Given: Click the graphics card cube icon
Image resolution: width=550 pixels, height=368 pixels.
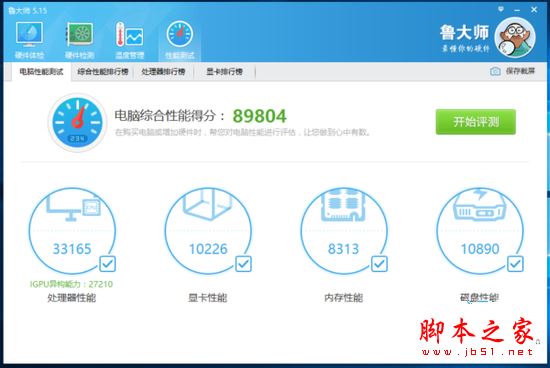Looking at the screenshot, I should [x=208, y=204].
